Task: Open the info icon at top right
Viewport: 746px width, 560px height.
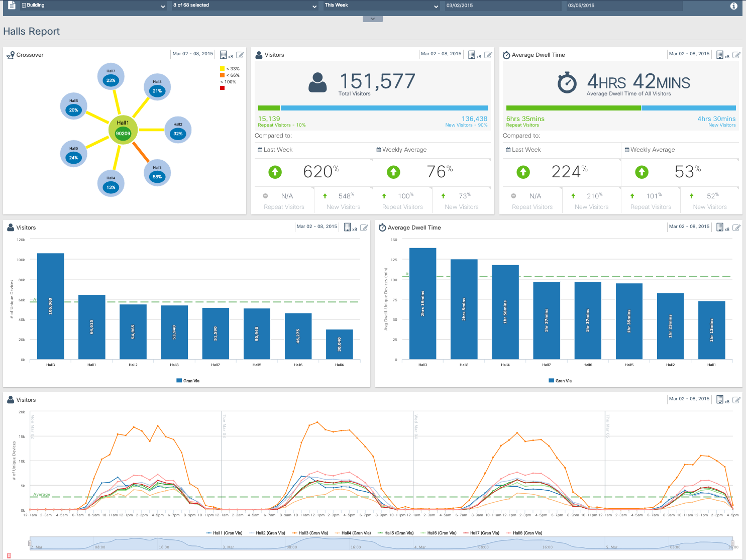Action: pyautogui.click(x=733, y=6)
